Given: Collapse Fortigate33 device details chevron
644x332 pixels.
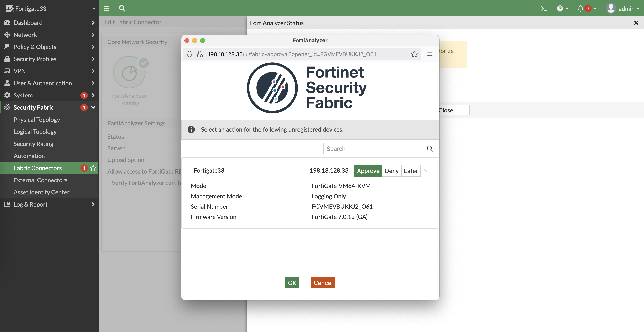Looking at the screenshot, I should (427, 171).
